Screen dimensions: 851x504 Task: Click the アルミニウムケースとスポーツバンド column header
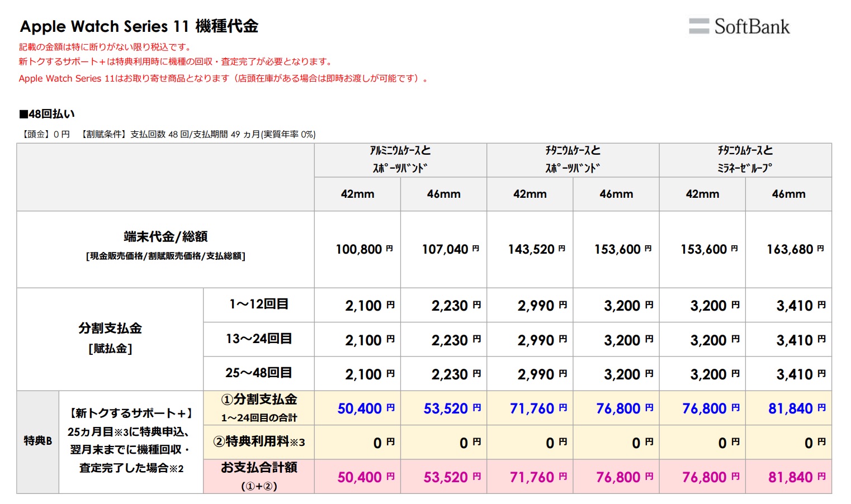400,159
